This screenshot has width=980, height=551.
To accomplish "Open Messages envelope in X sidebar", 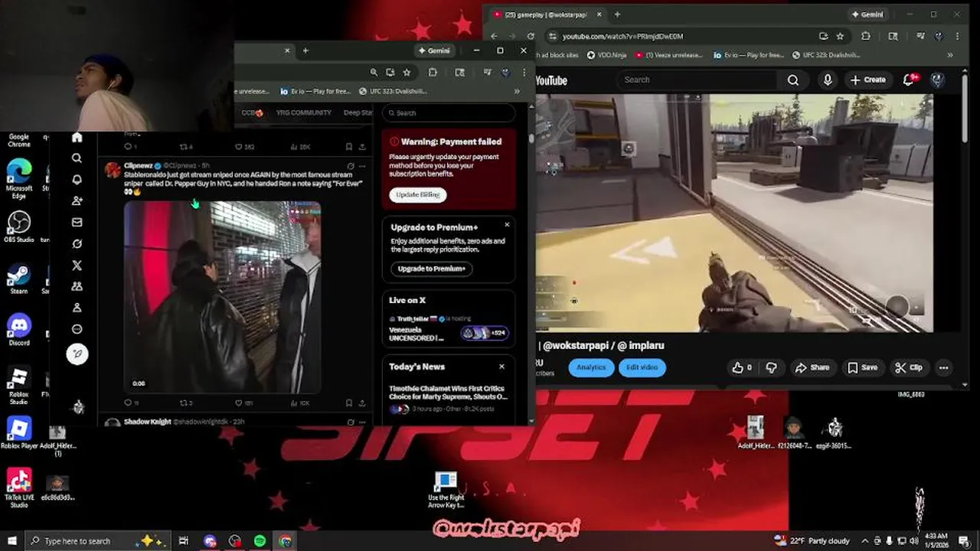I will tap(77, 222).
